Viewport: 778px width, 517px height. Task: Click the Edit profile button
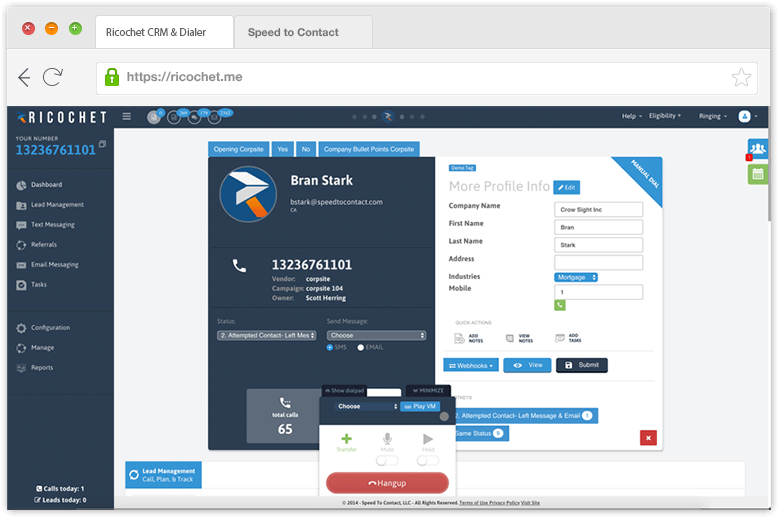566,188
